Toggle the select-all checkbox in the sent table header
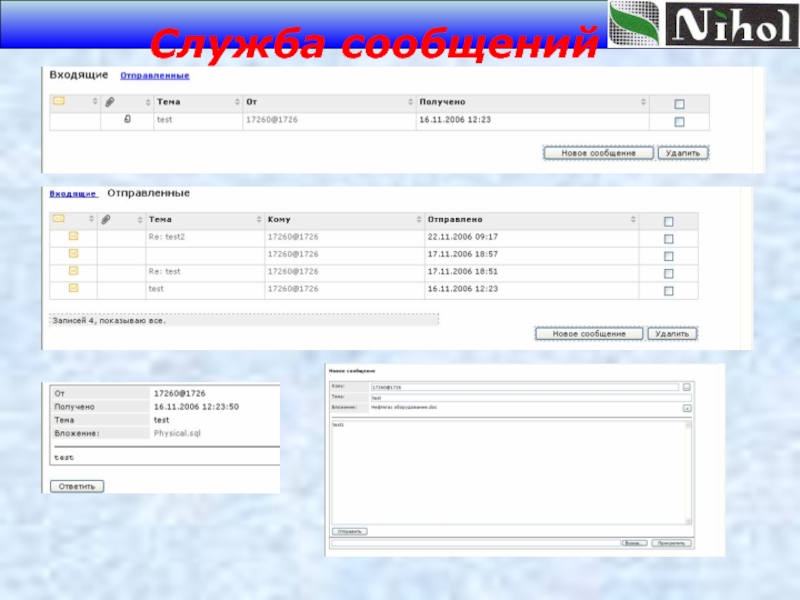The height and width of the screenshot is (600, 800). [x=668, y=221]
